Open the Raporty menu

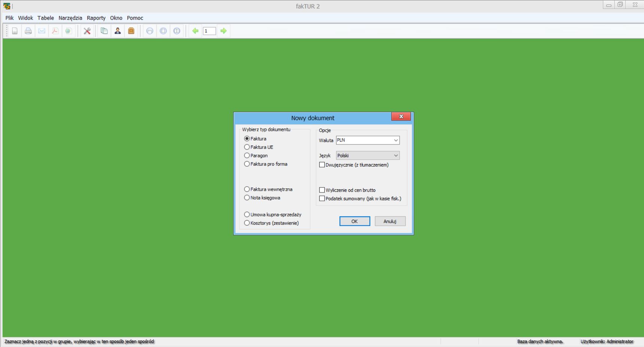point(96,18)
